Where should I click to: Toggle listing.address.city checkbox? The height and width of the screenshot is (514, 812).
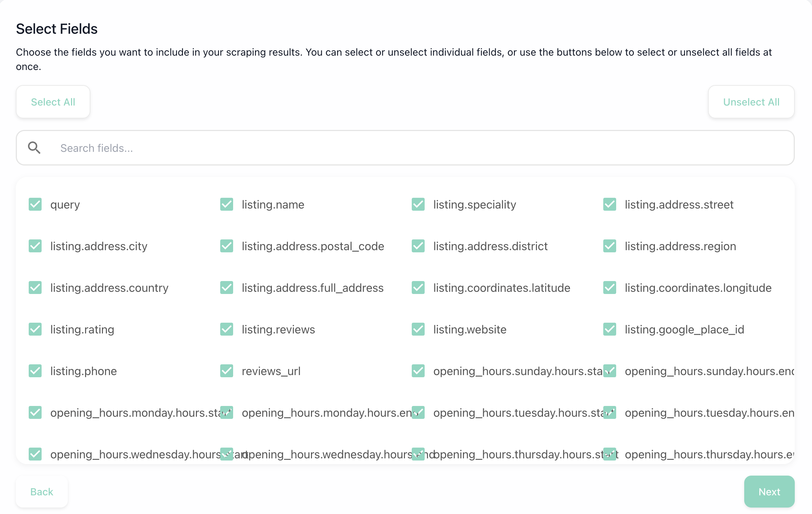35,246
